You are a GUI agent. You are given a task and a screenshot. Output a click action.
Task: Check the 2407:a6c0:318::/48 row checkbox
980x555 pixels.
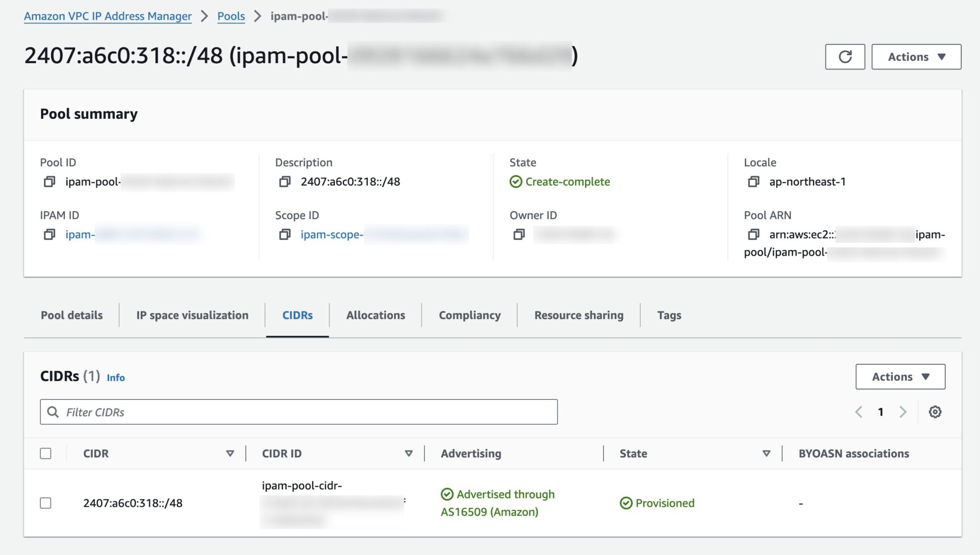(x=46, y=503)
